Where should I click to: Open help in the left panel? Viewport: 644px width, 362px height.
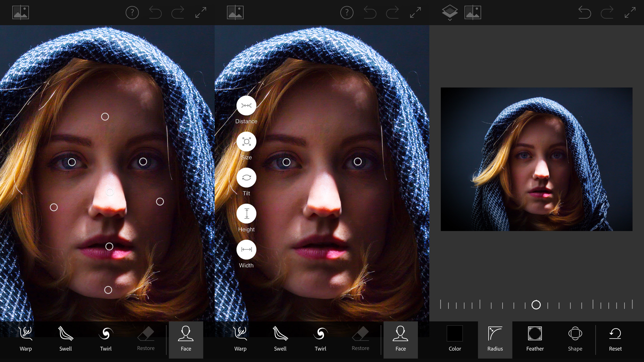(x=132, y=13)
